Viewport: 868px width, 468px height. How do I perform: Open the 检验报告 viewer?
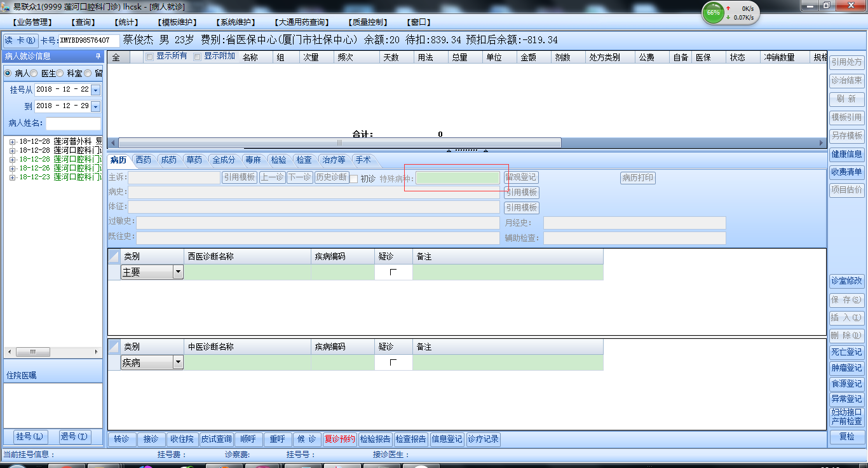376,439
